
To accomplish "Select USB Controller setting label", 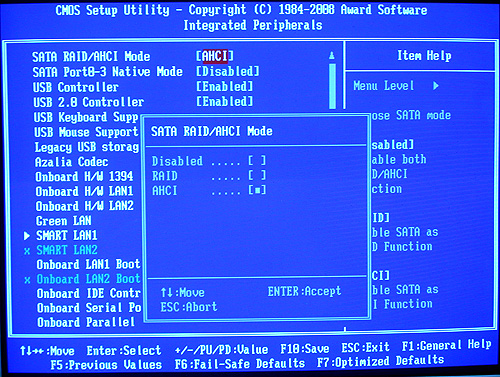I will click(76, 87).
